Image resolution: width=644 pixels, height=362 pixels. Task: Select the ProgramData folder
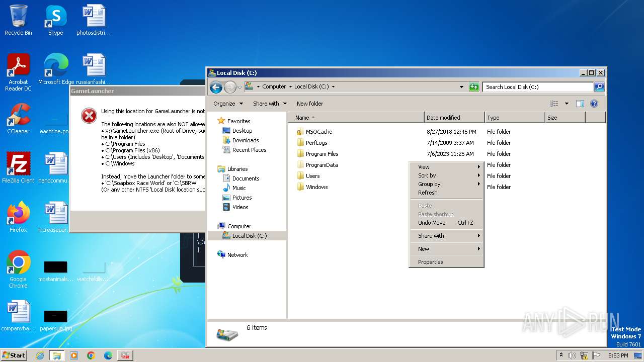click(321, 165)
